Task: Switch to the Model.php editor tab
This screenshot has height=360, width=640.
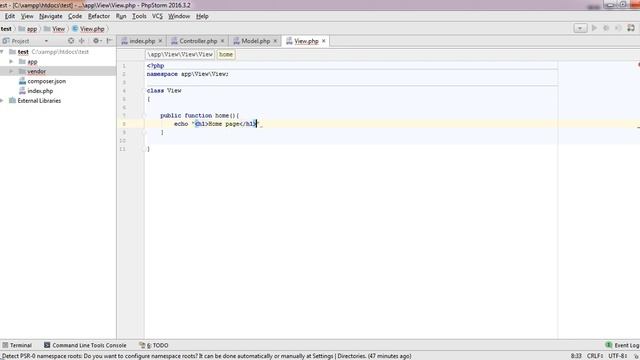Action: point(256,41)
